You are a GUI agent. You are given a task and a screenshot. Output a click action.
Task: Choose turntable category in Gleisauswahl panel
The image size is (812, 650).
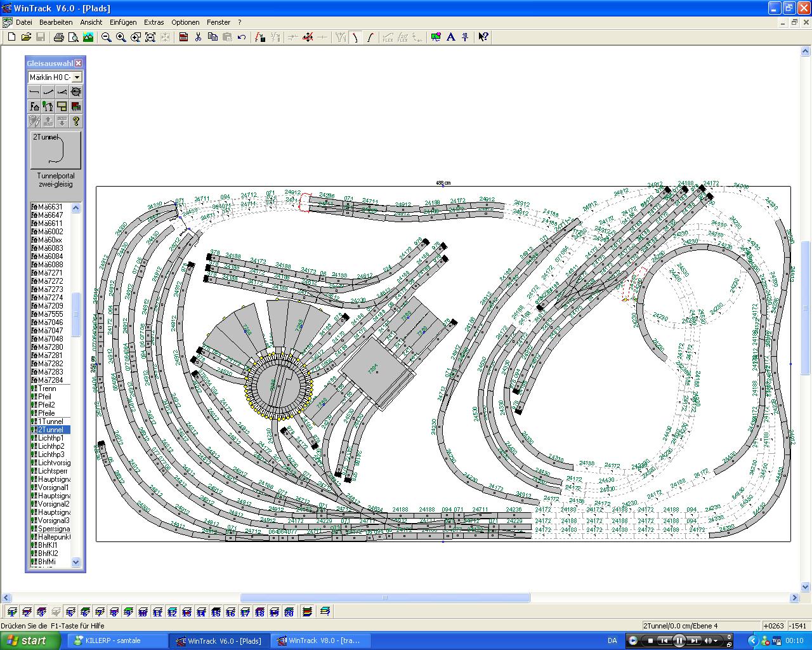[x=76, y=92]
